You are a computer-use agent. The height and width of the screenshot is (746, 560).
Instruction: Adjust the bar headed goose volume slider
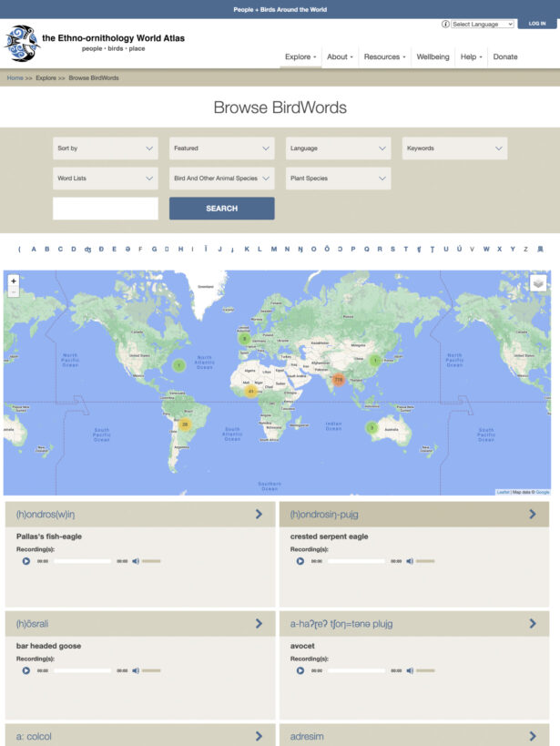coord(151,670)
